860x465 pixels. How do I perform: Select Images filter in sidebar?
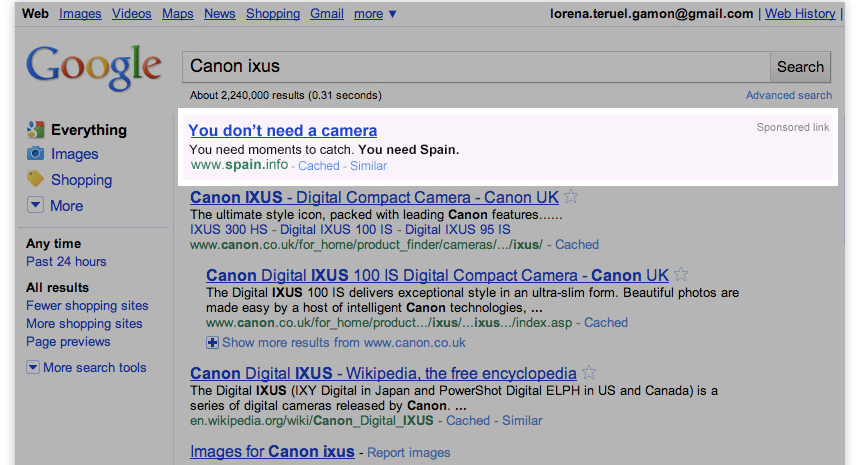click(x=75, y=154)
